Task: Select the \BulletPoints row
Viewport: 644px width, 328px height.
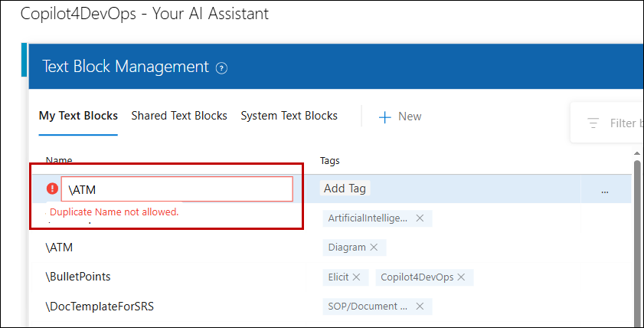Action: 332,277
